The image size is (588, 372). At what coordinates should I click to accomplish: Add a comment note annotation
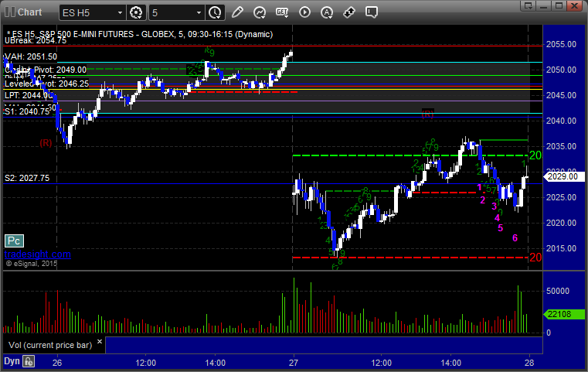372,12
